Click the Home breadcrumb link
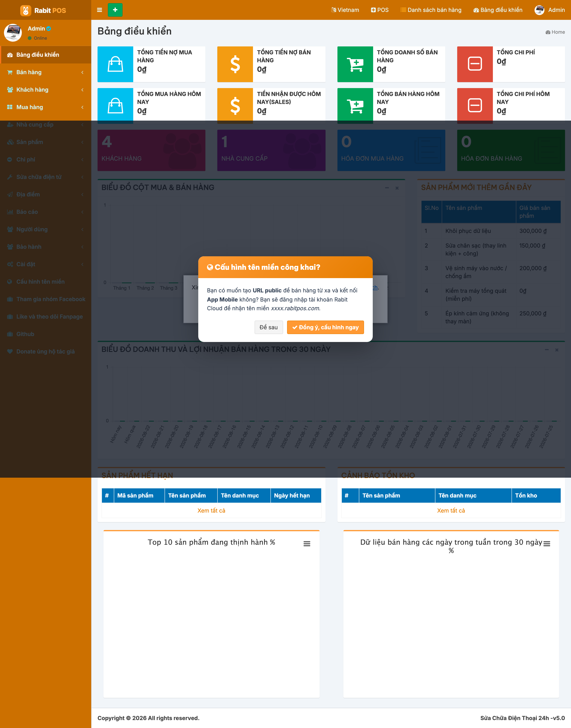Screen dimensions: 571x728 pos(555,32)
